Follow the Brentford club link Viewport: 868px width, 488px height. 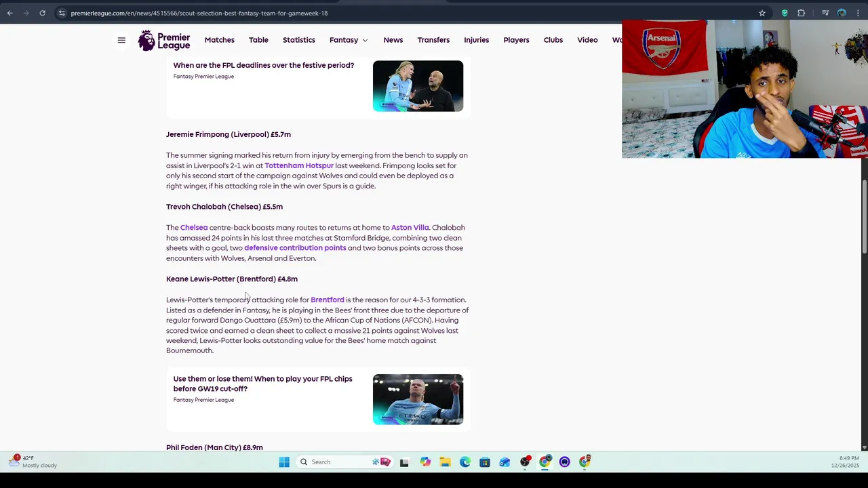point(328,300)
